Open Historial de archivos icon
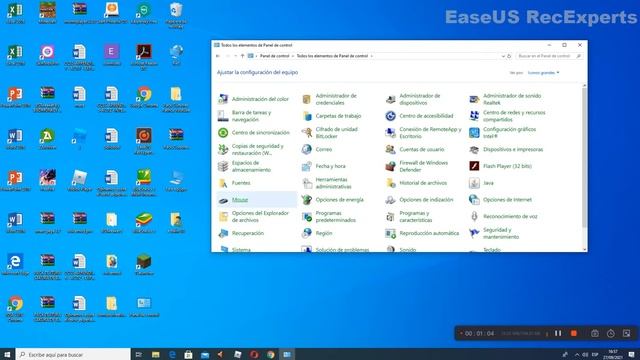This screenshot has height=360, width=640. 391,183
